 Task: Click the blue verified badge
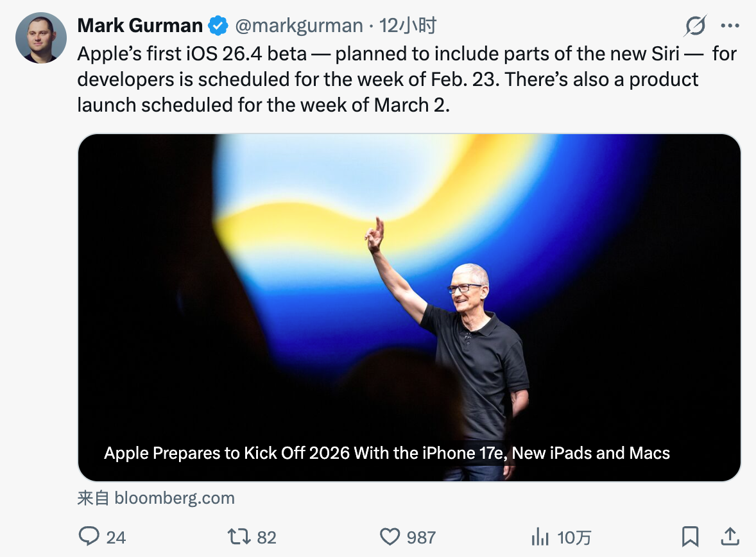click(219, 26)
